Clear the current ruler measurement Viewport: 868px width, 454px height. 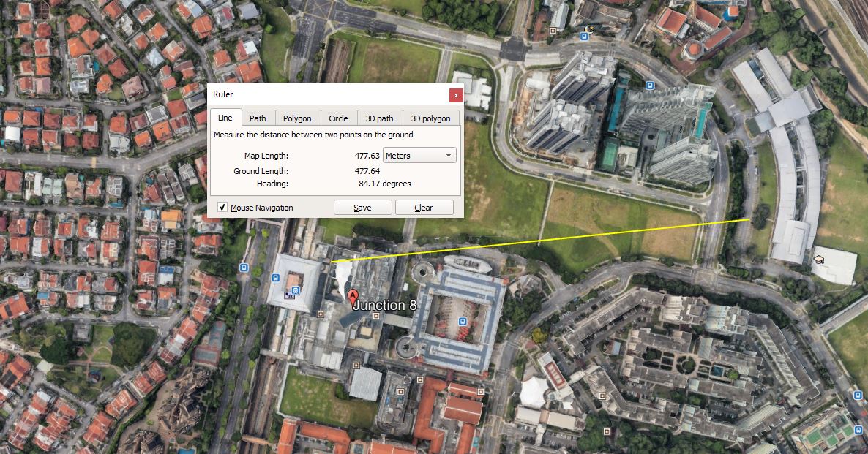(424, 208)
